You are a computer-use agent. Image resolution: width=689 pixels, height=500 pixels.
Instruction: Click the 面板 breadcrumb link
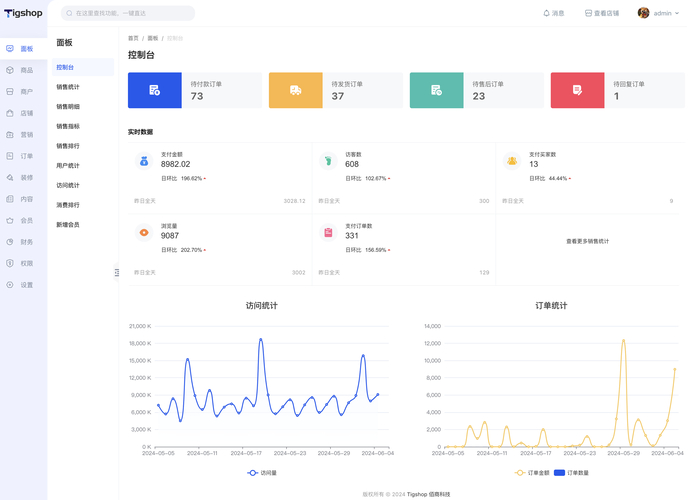tap(152, 38)
